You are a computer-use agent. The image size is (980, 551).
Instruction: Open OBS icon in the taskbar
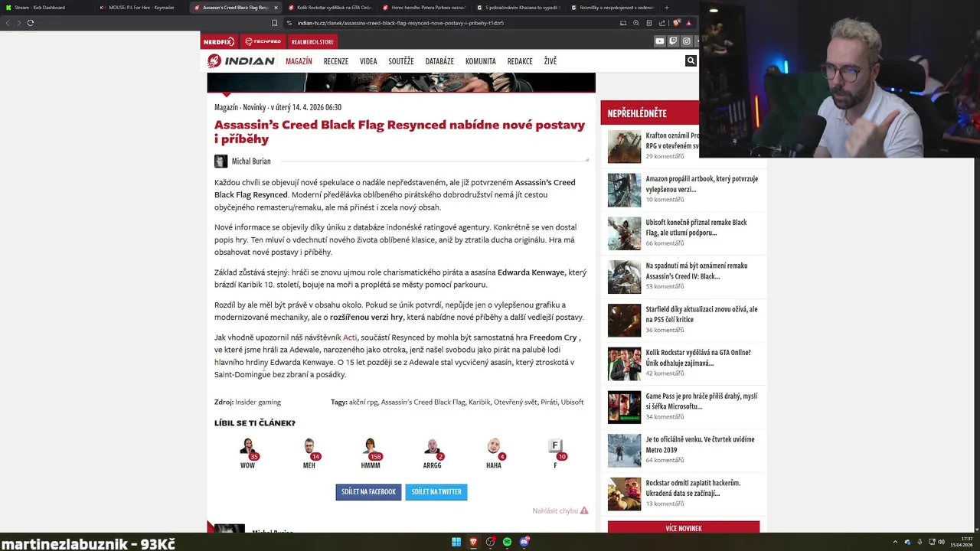(x=490, y=542)
